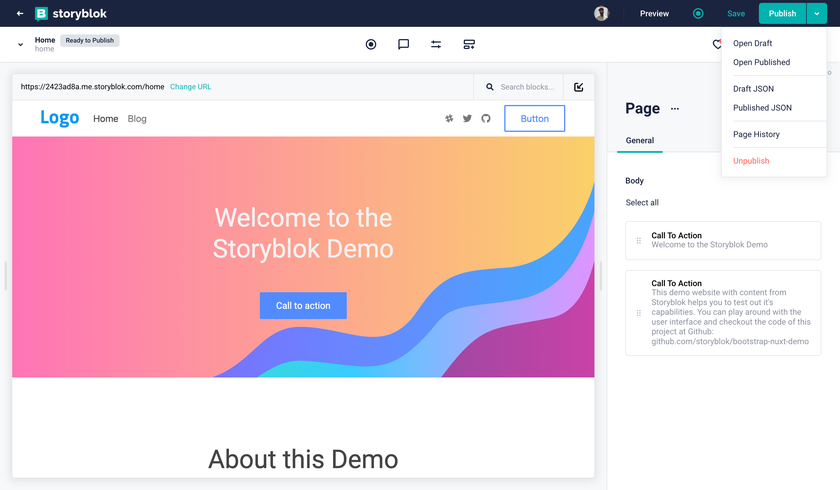Switch to the General tab
The image size is (840, 490).
pyautogui.click(x=640, y=140)
